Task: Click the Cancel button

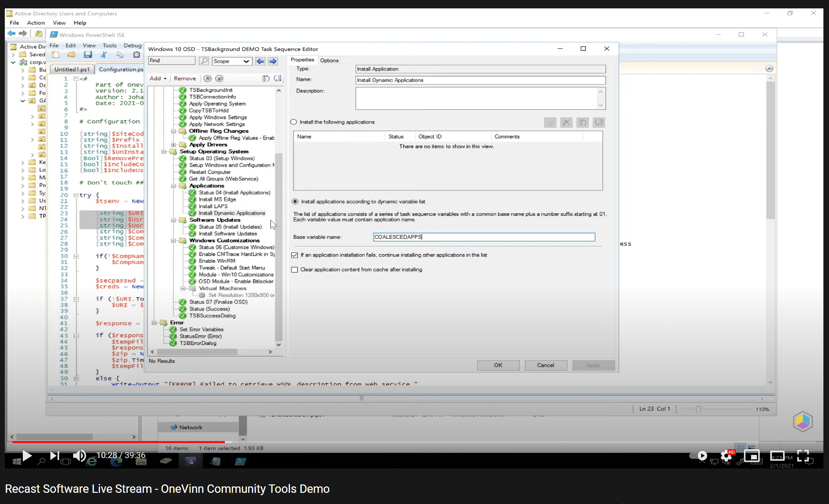Action: tap(546, 365)
